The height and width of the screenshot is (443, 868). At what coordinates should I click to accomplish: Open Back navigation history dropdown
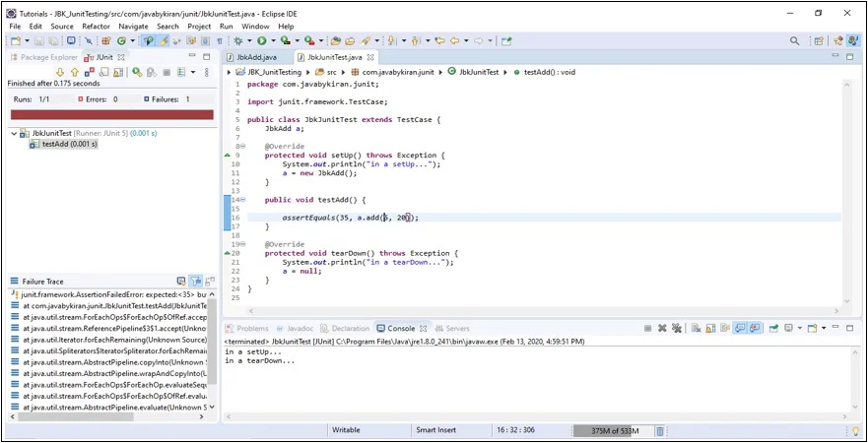[466, 41]
